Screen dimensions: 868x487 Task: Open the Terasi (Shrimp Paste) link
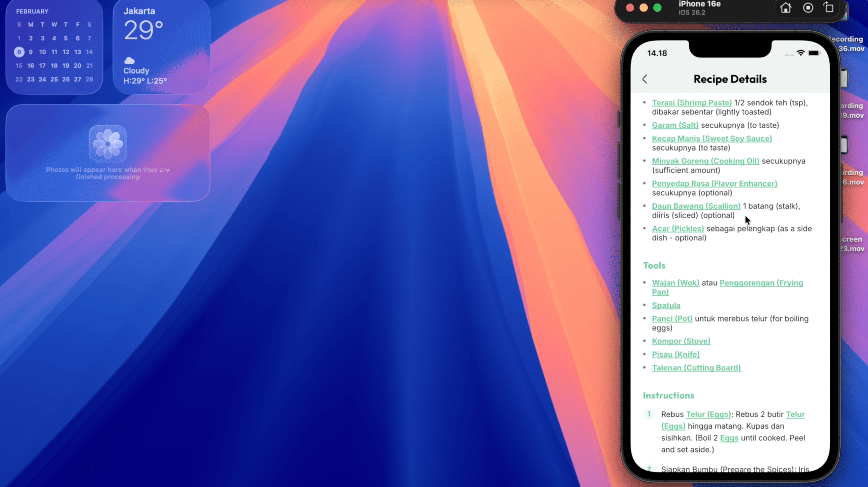[x=692, y=103]
